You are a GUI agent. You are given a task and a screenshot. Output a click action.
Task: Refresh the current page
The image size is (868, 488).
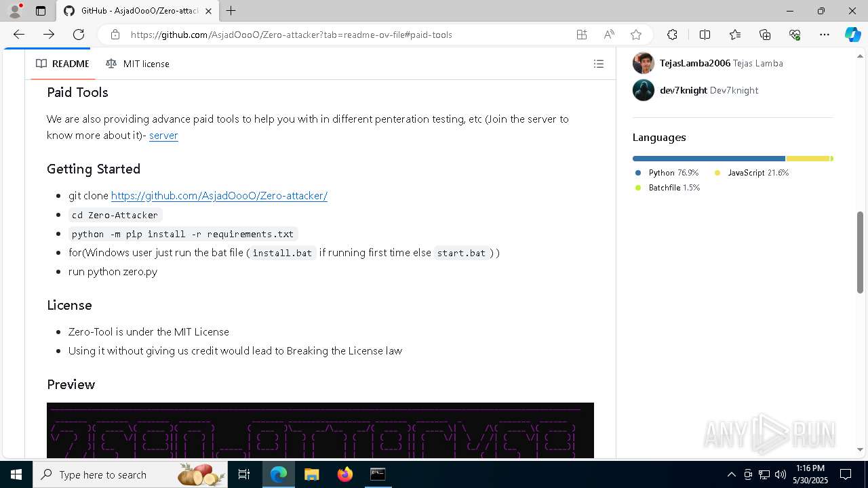pos(79,35)
